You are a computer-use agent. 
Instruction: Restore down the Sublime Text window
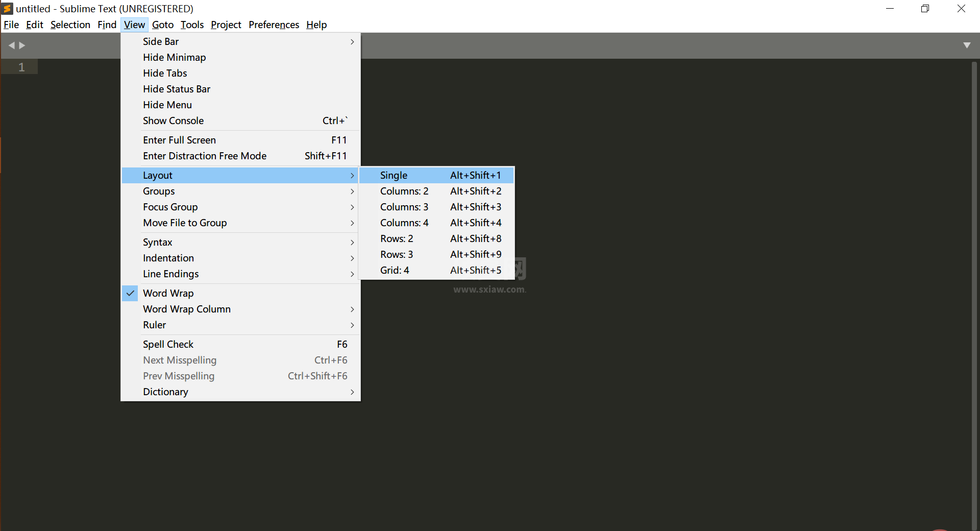[925, 9]
